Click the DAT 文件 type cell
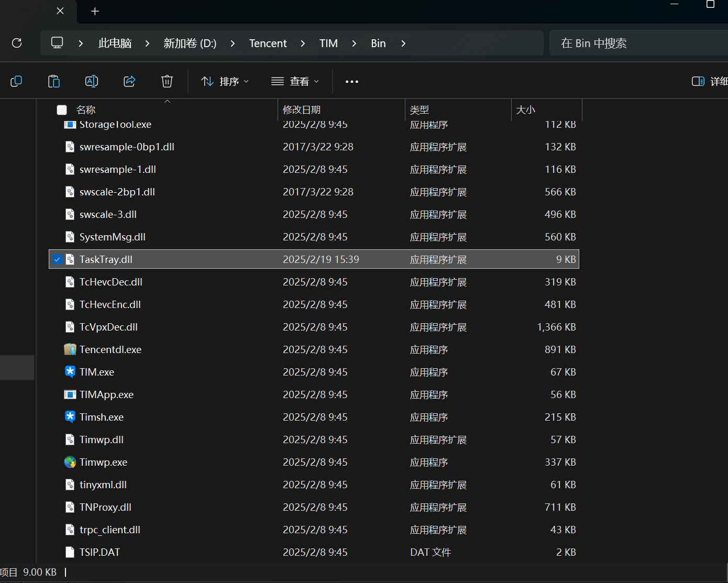Image resolution: width=728 pixels, height=583 pixels. click(431, 553)
